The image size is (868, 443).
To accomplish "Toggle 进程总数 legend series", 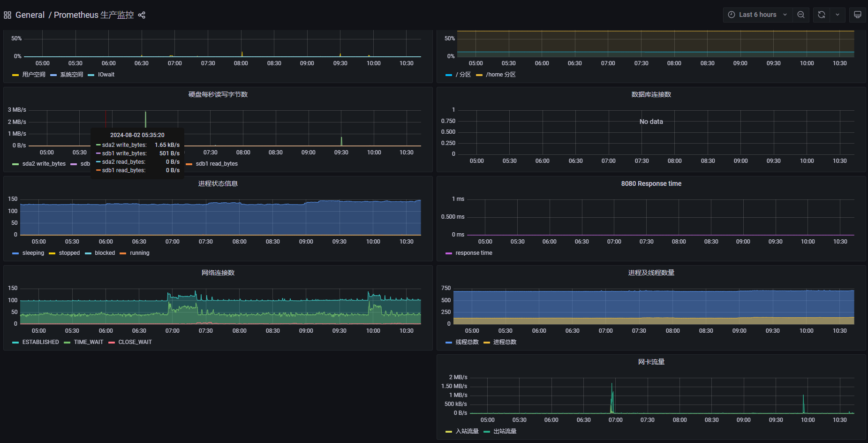I will (x=505, y=342).
